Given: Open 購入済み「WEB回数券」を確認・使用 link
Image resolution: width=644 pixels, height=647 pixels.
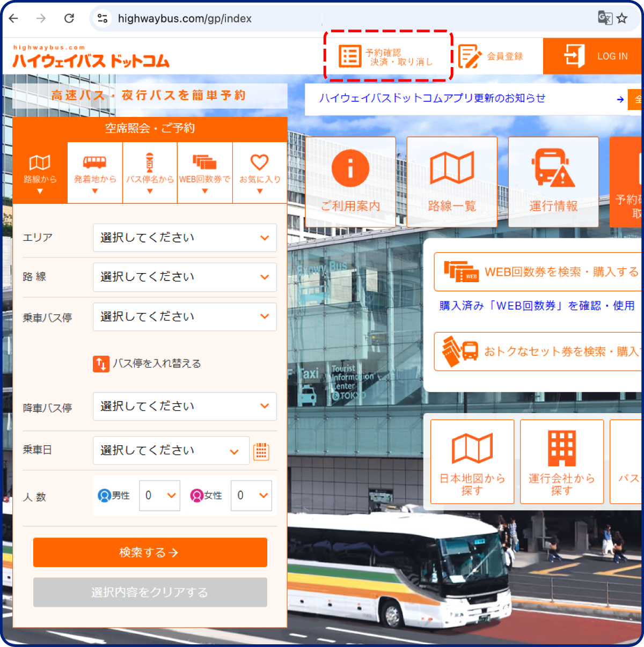Looking at the screenshot, I should pos(537,306).
